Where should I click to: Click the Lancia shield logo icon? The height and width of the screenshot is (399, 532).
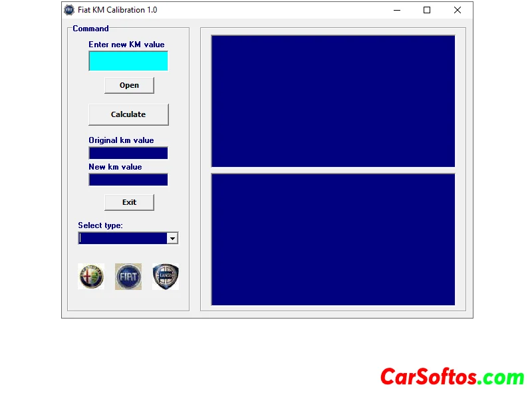166,276
